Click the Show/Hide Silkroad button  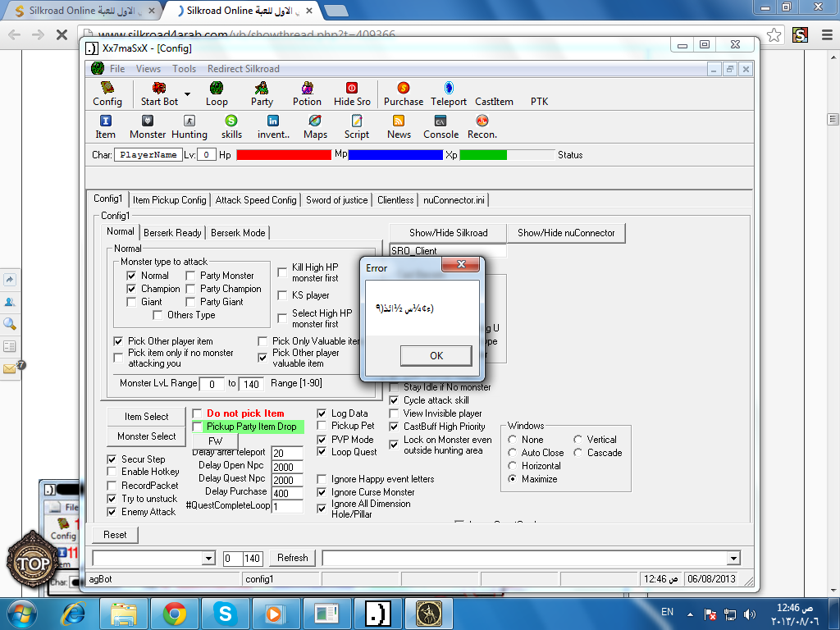[449, 233]
